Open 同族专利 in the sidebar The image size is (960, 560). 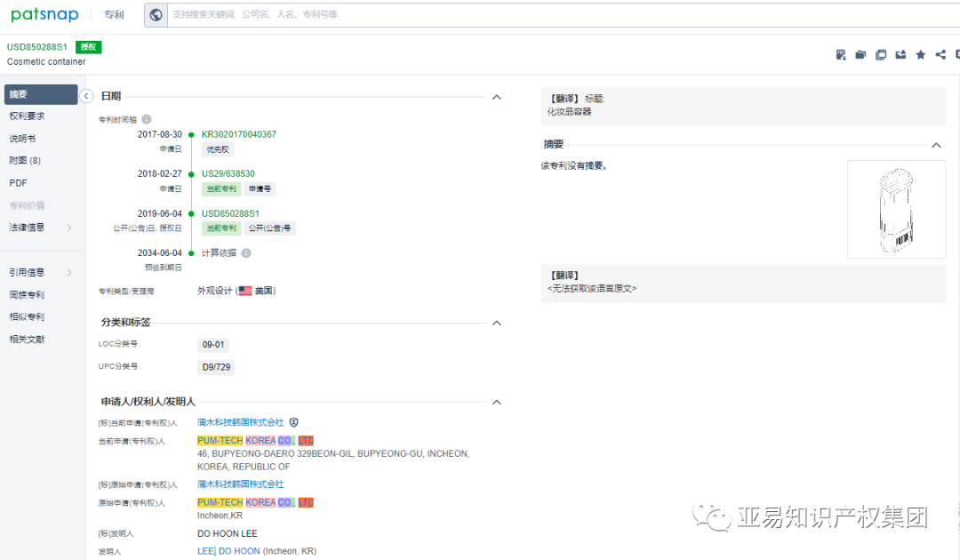pyautogui.click(x=27, y=294)
